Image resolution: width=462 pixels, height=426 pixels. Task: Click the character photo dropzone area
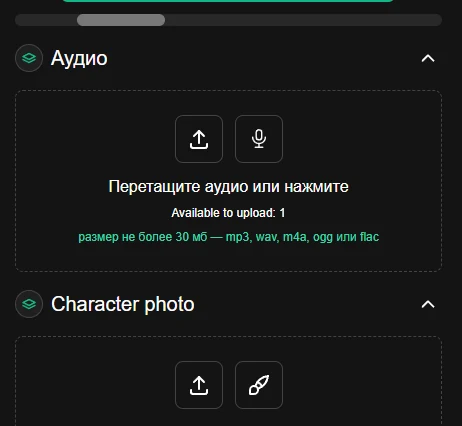[x=229, y=381]
